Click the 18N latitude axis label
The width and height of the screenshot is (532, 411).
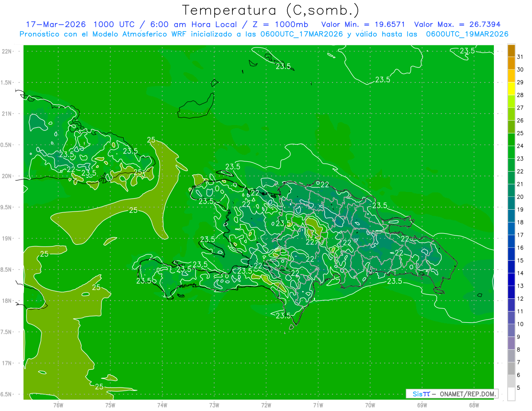point(8,301)
